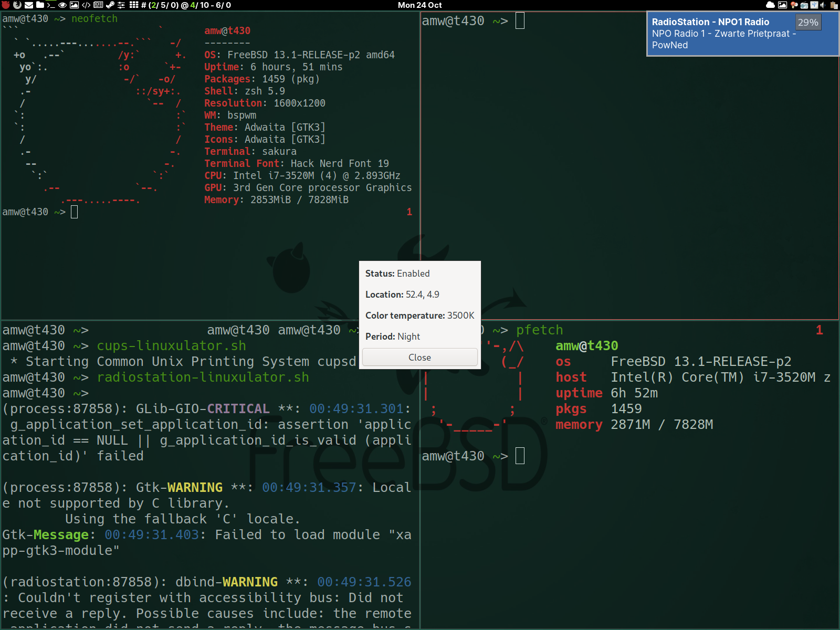Open the Redshift lightbulb tray icon
Image resolution: width=840 pixels, height=630 pixels.
tap(794, 5)
